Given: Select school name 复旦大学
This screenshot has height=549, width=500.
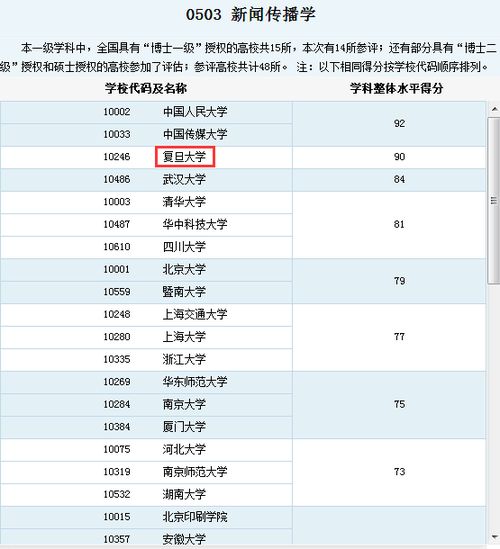Looking at the screenshot, I should tap(184, 157).
